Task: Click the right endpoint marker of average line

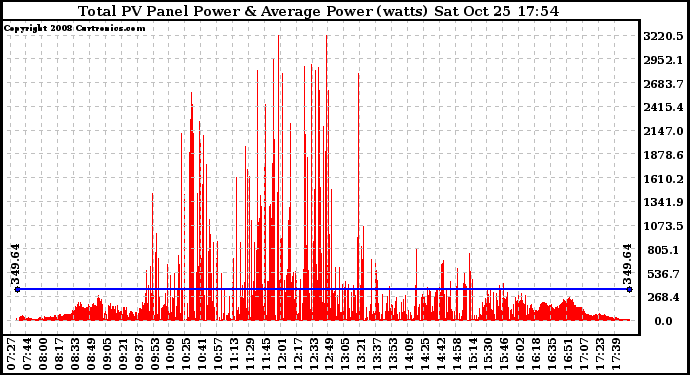Action: 630,289
